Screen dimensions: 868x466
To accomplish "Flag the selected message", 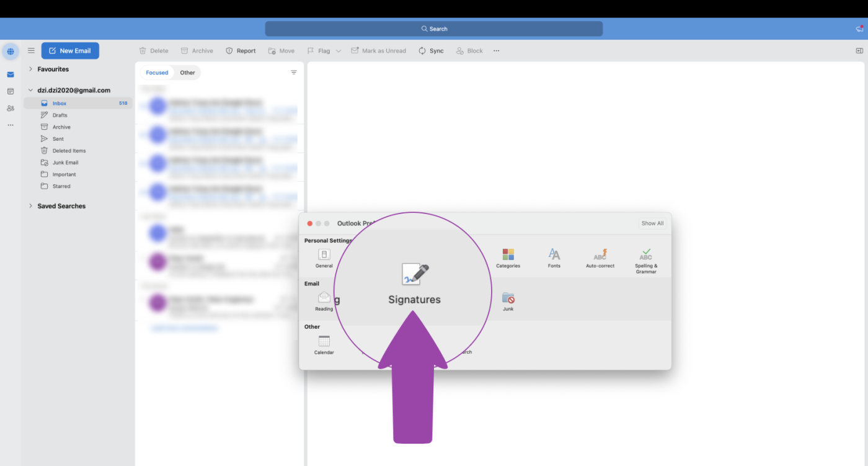I will coord(319,51).
